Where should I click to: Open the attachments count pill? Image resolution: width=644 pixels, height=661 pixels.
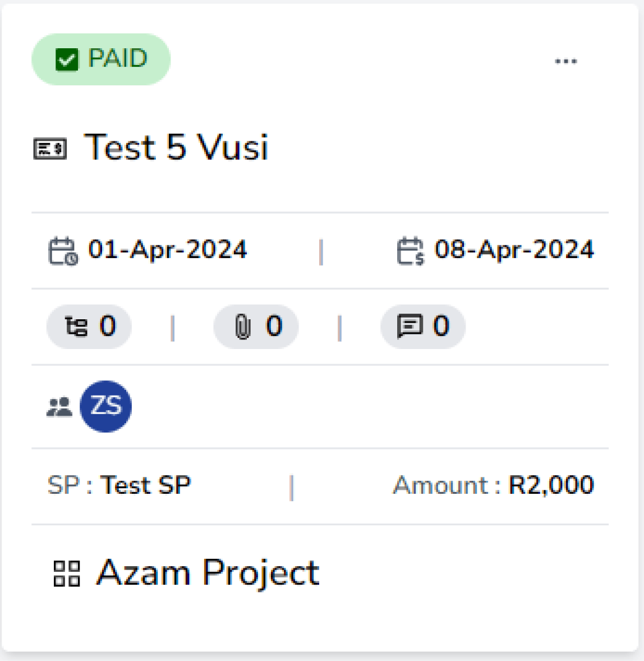256,327
